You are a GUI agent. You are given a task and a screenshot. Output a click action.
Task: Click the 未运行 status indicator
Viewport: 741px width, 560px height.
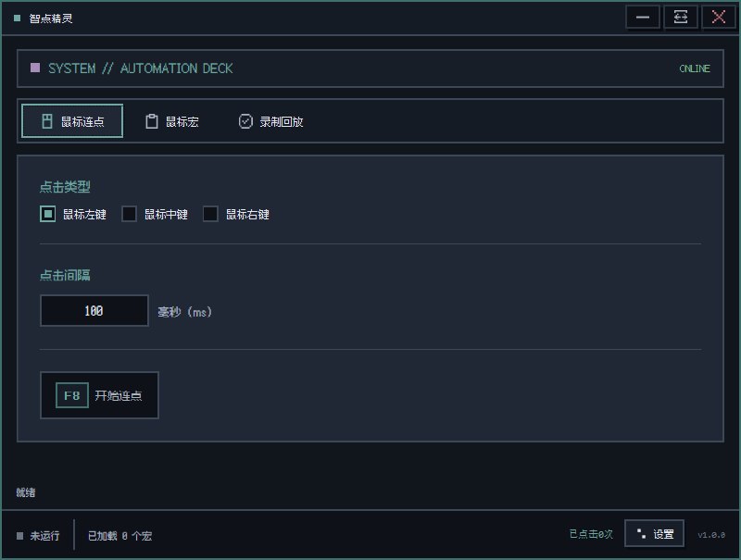coord(38,535)
